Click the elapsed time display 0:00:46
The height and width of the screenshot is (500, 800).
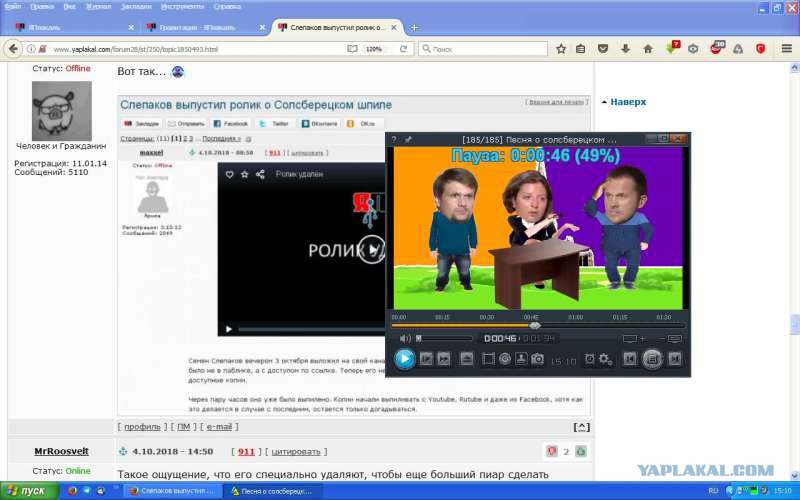500,338
